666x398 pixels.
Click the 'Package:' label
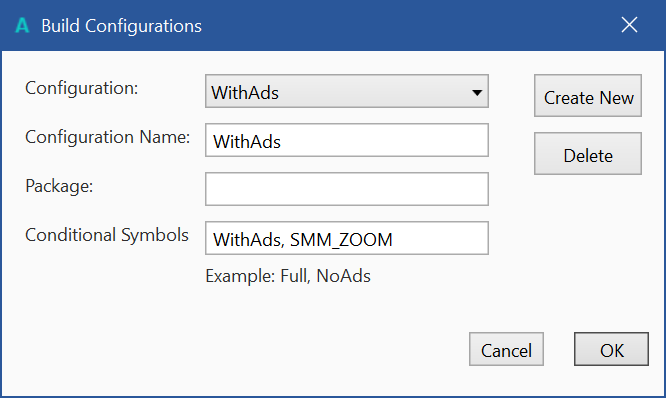point(59,186)
